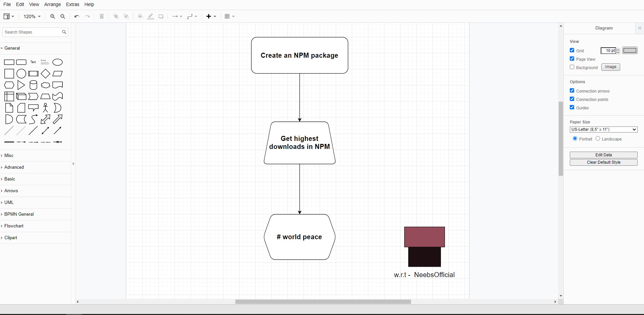This screenshot has width=644, height=315.
Task: Select the parallelogram shape in General
Action: tap(58, 74)
